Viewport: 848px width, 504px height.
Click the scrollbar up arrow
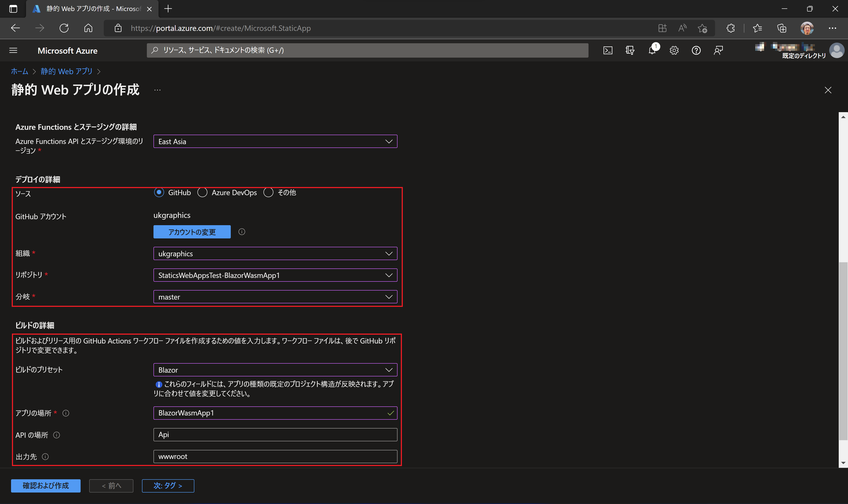point(843,117)
